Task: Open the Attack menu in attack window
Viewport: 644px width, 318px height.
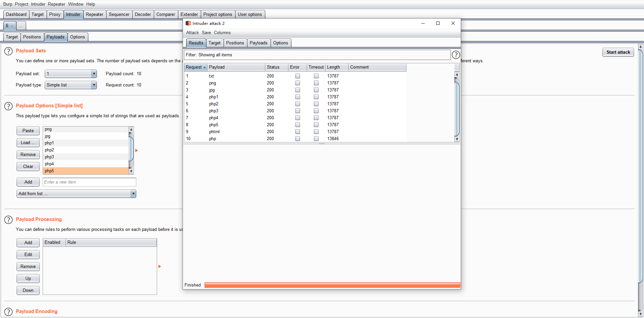Action: [x=193, y=33]
